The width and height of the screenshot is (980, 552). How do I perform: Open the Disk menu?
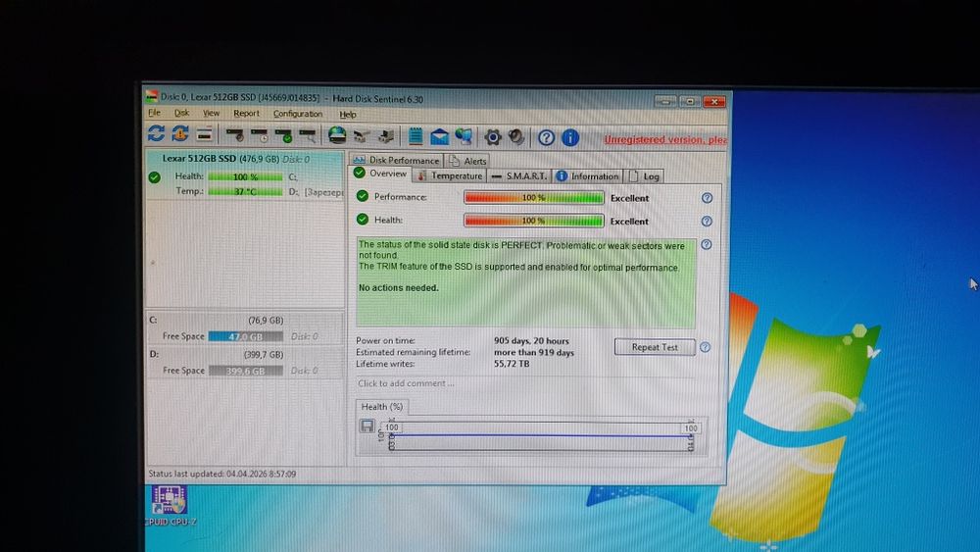(x=181, y=113)
